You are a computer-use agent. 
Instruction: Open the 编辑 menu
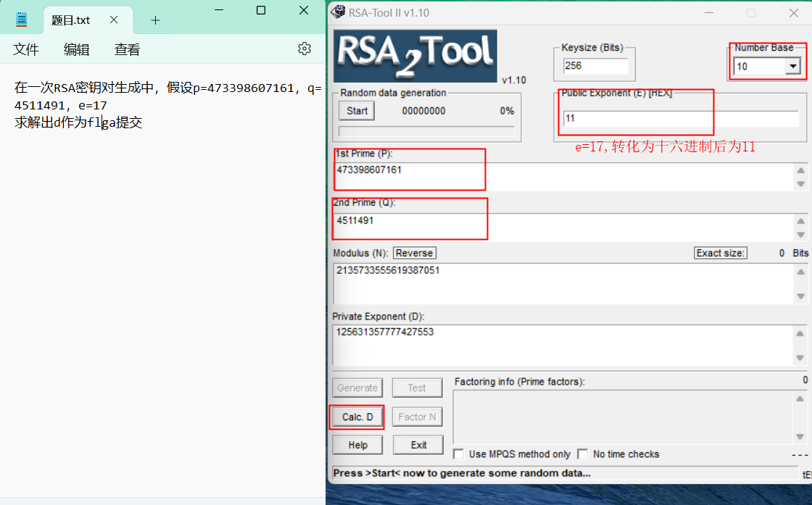point(77,49)
